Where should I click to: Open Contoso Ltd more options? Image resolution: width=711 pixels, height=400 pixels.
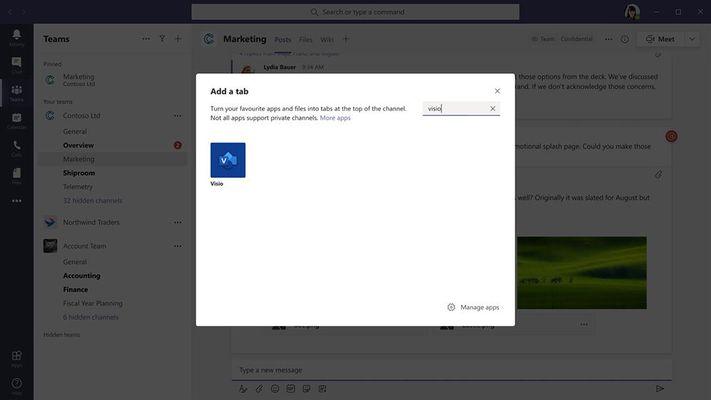pos(178,116)
